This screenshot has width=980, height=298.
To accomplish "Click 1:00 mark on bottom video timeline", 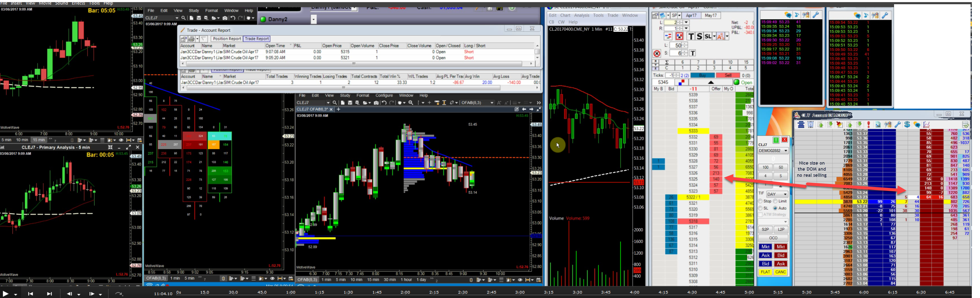I will pyautogui.click(x=291, y=292).
